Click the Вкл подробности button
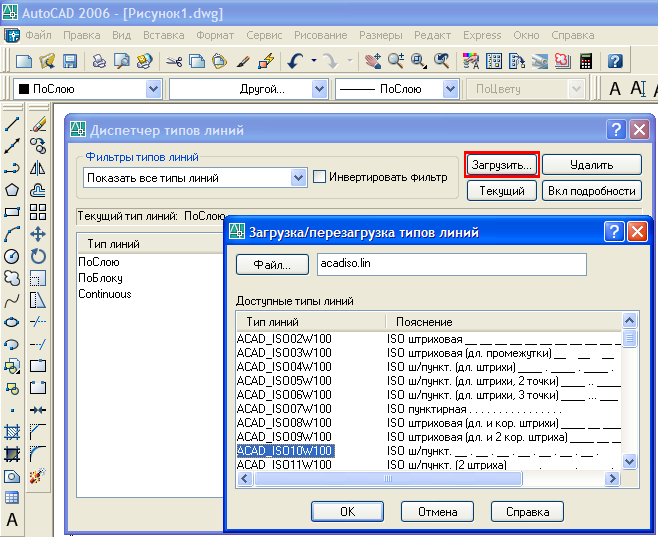Viewport: 658px width, 537px height. 592,191
